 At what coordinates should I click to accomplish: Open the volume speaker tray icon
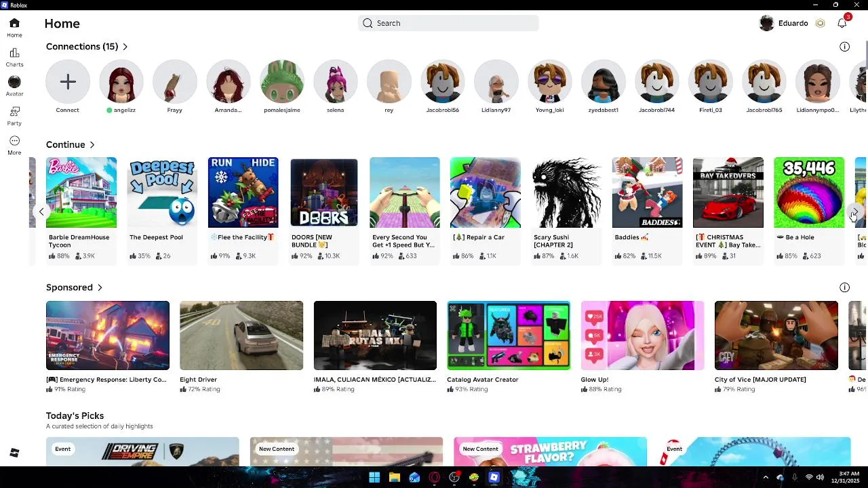821,477
